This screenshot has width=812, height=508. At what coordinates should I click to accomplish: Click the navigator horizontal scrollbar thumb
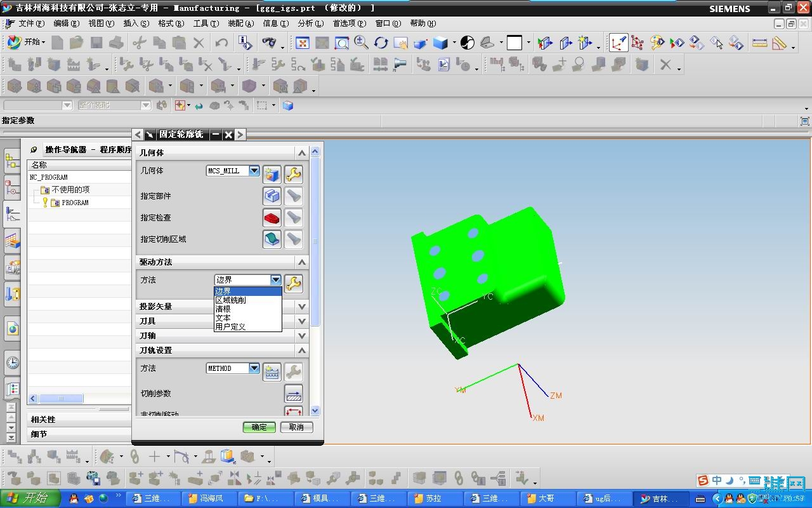click(x=61, y=399)
